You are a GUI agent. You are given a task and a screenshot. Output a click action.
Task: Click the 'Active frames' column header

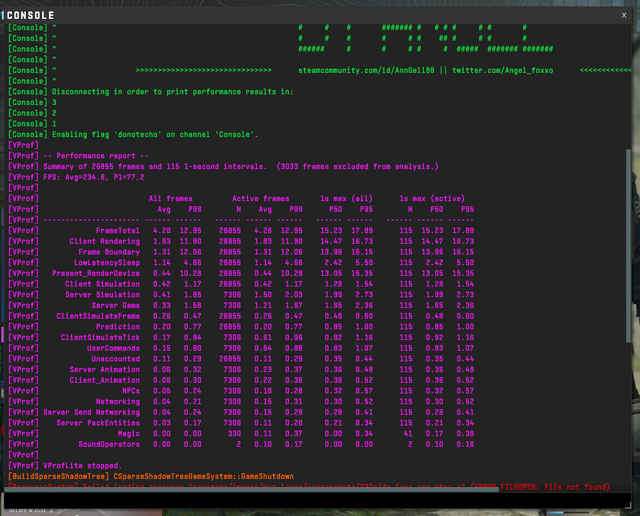[260, 198]
